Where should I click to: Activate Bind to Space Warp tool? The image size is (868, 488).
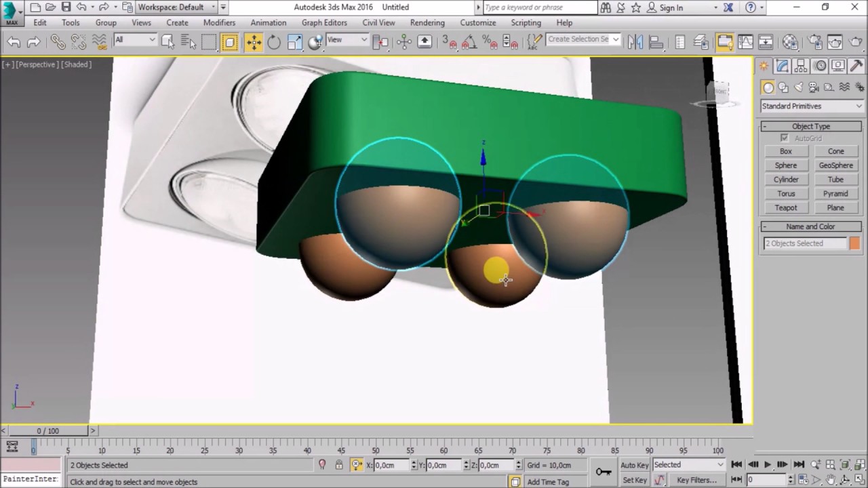(100, 42)
